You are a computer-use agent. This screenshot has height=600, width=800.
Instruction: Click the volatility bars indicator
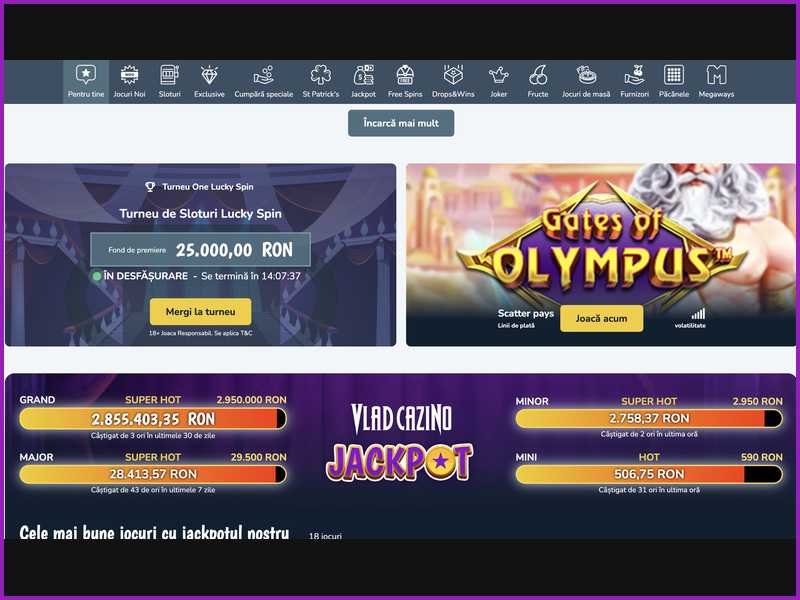tap(698, 315)
